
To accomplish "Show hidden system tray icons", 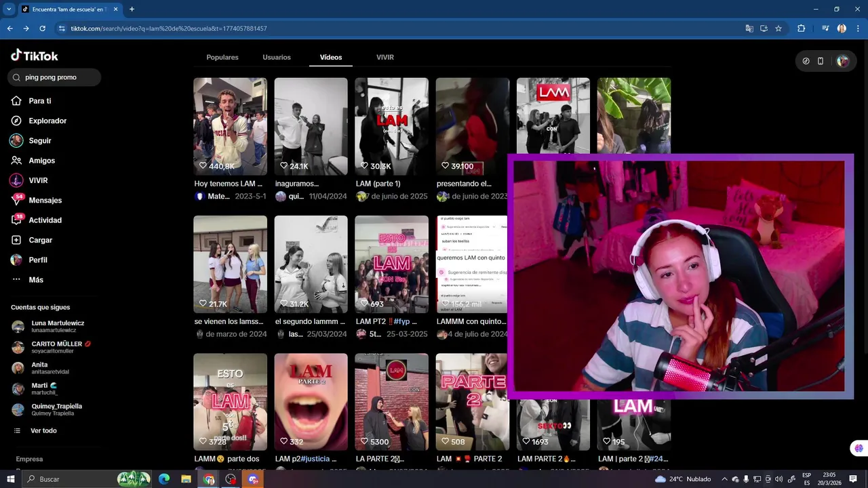I will tap(724, 479).
